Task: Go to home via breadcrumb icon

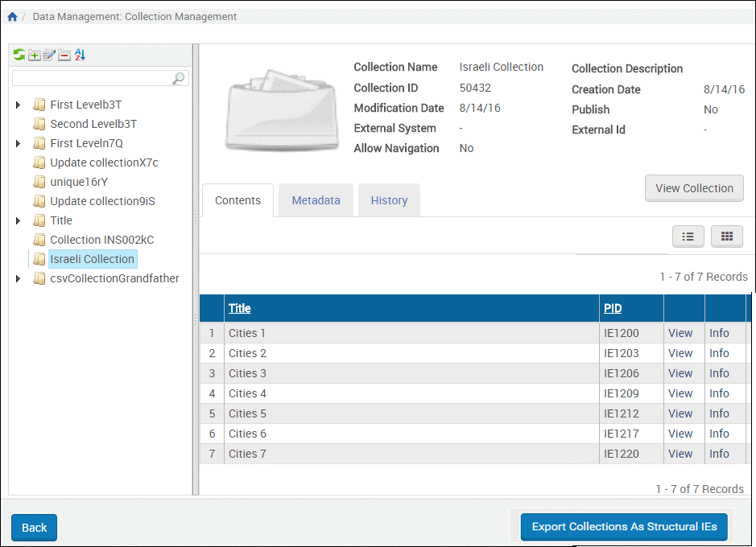Action: click(12, 16)
